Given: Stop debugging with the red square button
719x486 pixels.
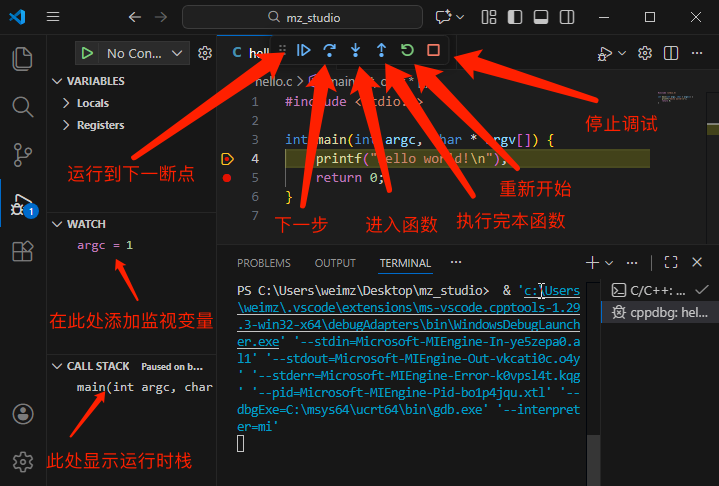Looking at the screenshot, I should 433,50.
